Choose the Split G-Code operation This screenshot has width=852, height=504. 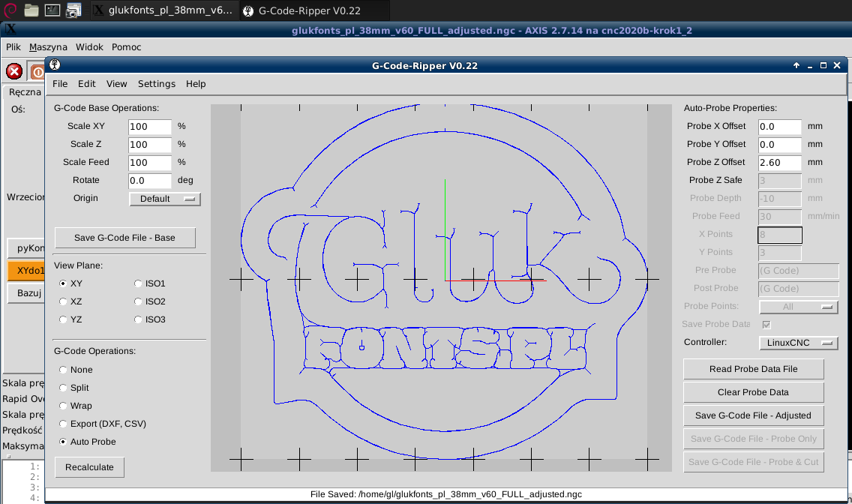point(63,388)
